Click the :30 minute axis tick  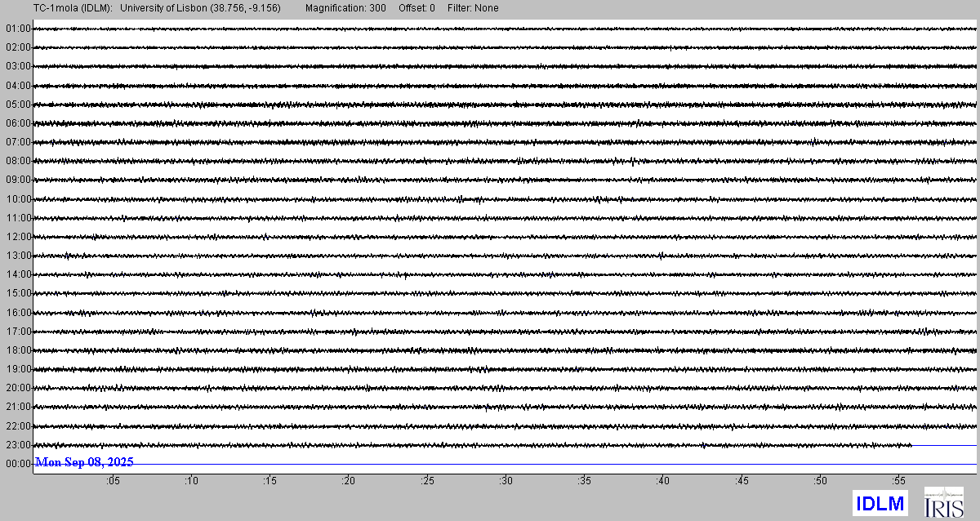click(506, 482)
